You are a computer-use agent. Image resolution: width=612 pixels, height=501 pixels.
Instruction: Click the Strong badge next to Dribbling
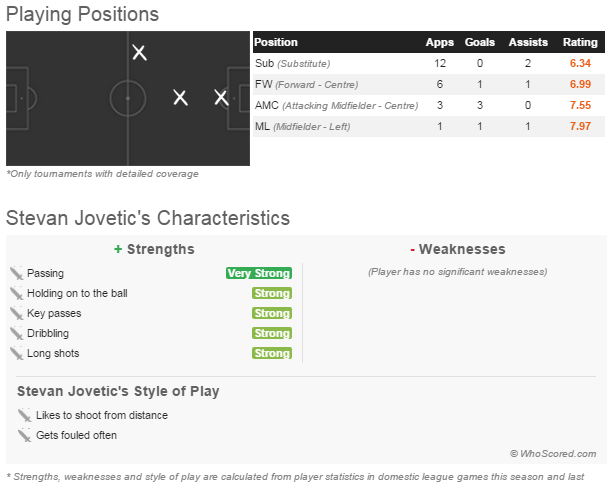tap(271, 333)
